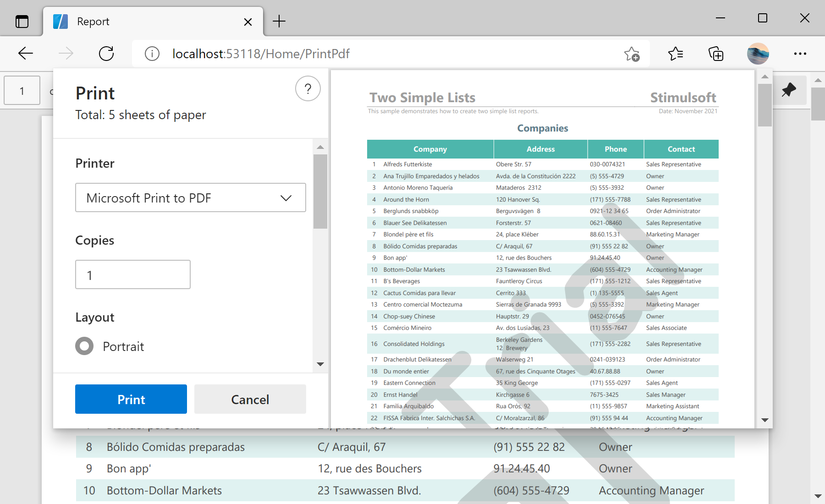This screenshot has height=504, width=825.
Task: Open print dialog help
Action: (308, 88)
